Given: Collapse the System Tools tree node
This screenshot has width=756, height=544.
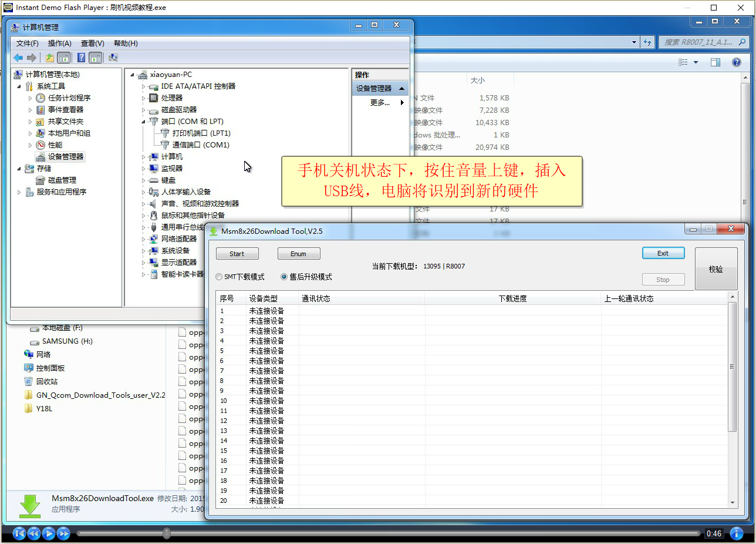Looking at the screenshot, I should [19, 86].
